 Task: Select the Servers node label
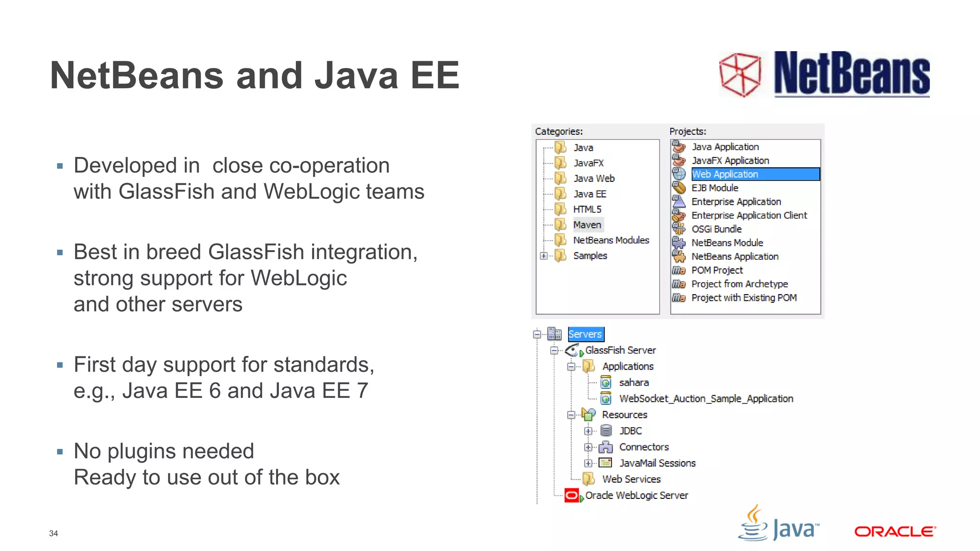[585, 334]
